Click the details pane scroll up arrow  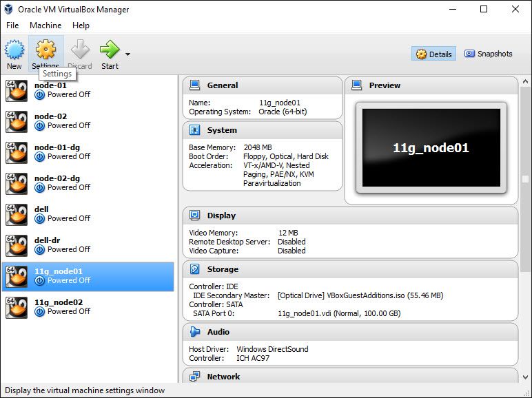[x=525, y=81]
